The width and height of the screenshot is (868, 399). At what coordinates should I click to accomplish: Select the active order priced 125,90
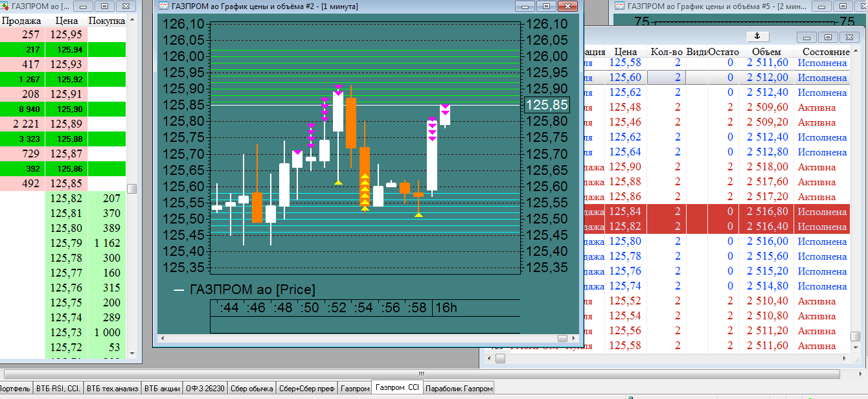715,167
